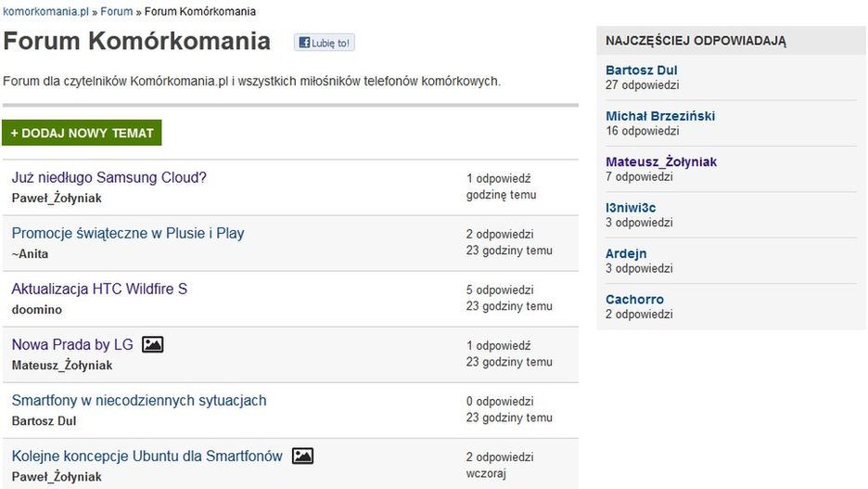View Mateusz_Żołyniak profile in top responders

click(660, 161)
